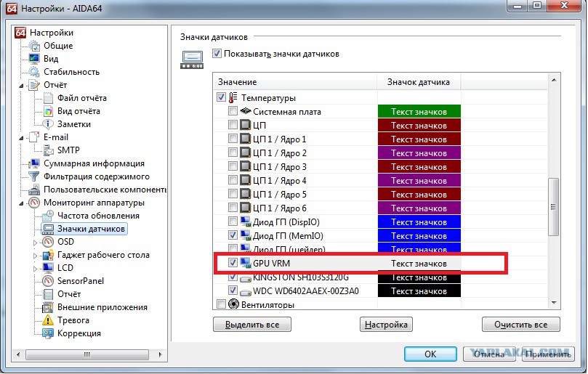Image resolution: width=588 pixels, height=374 pixels.
Task: Click the Файл отчёта page icon
Action: tap(48, 98)
